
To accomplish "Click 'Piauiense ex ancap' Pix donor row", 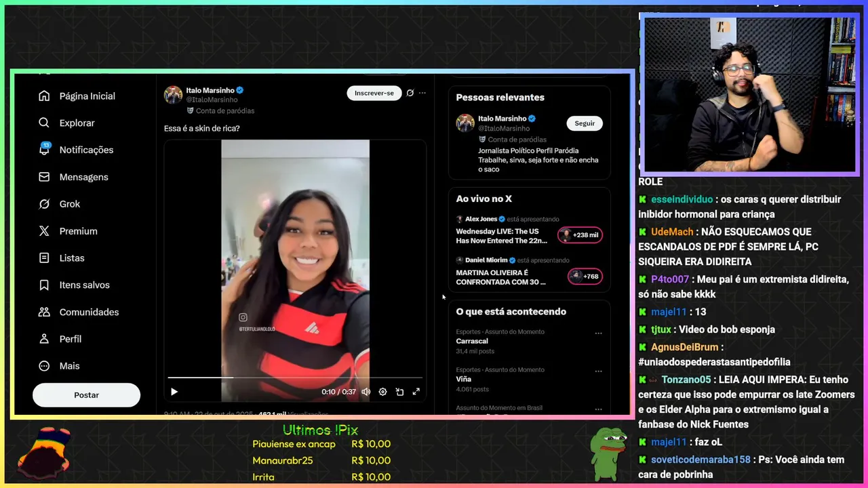I will (x=321, y=444).
